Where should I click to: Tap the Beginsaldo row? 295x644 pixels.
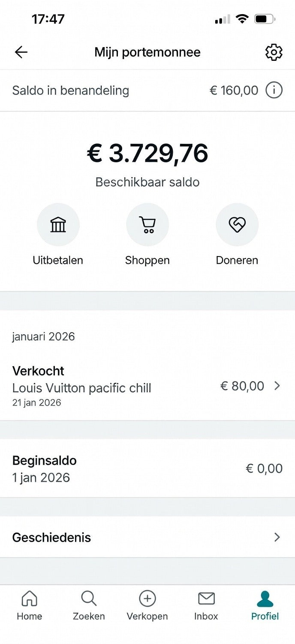[x=45, y=469]
